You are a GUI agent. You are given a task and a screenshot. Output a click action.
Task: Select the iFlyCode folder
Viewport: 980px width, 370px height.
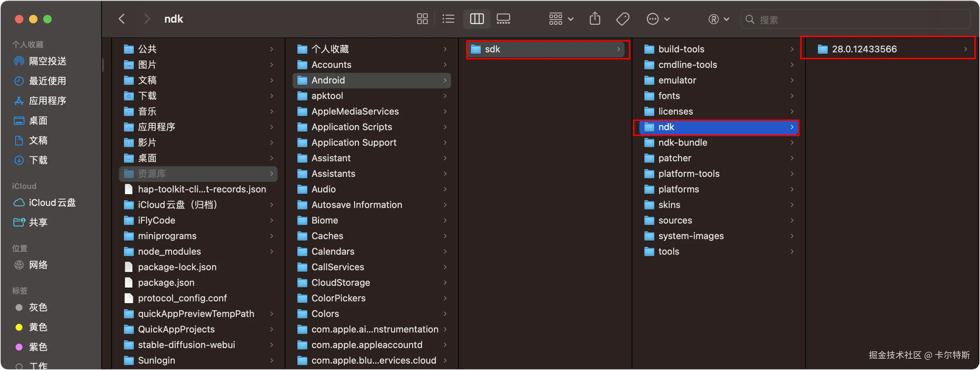(198, 221)
